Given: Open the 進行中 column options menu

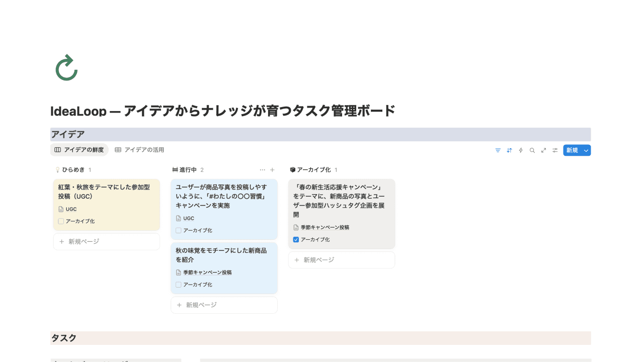Looking at the screenshot, I should (262, 169).
